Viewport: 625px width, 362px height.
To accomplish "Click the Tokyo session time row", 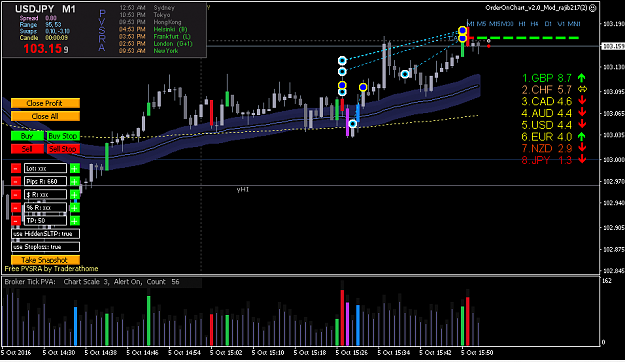I will pyautogui.click(x=145, y=15).
